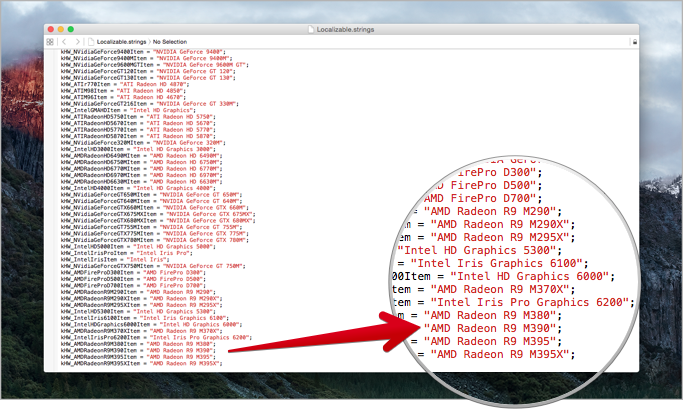Click the kHW_AMDRadeonR9M370XItem key
Screen dimensions: 683x409
pyautogui.click(x=101, y=331)
